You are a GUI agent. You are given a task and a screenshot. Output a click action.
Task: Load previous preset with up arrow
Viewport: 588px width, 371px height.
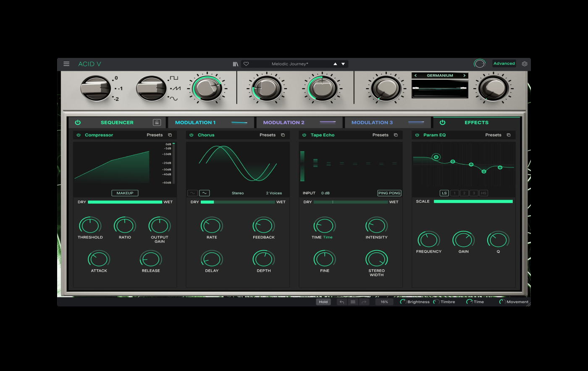pos(335,64)
